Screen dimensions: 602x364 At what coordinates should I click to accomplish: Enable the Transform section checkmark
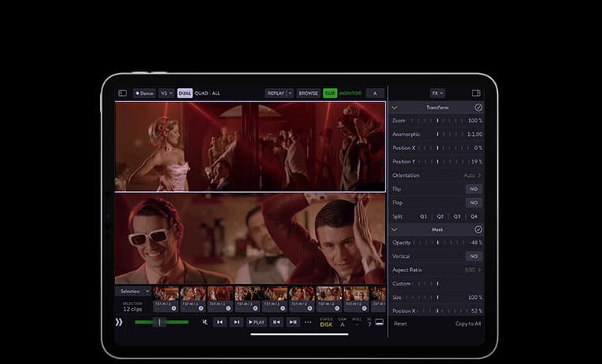point(478,107)
